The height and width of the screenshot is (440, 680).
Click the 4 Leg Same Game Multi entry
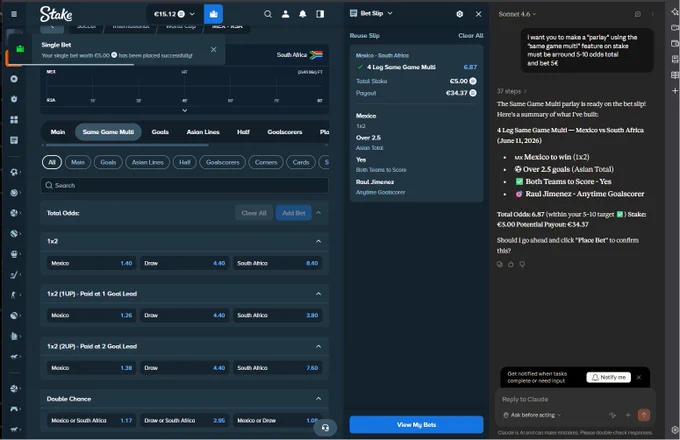416,67
